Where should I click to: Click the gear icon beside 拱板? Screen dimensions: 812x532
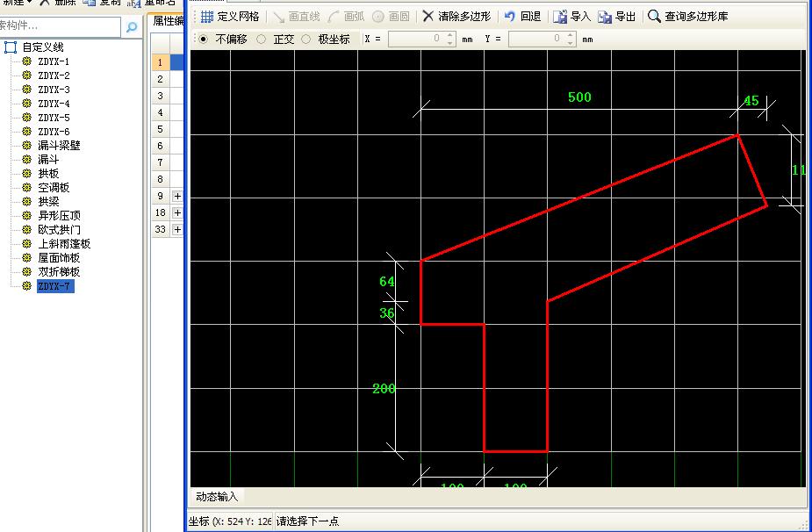(27, 174)
